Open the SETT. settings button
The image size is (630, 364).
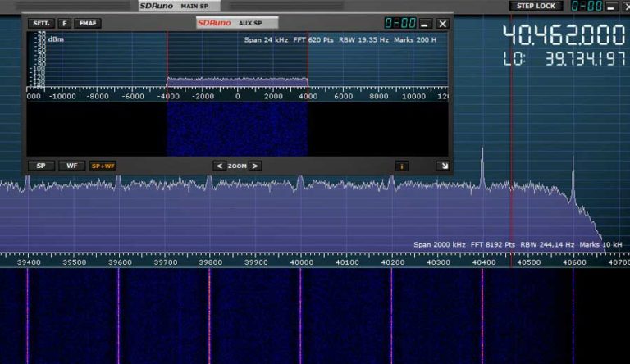pos(41,23)
